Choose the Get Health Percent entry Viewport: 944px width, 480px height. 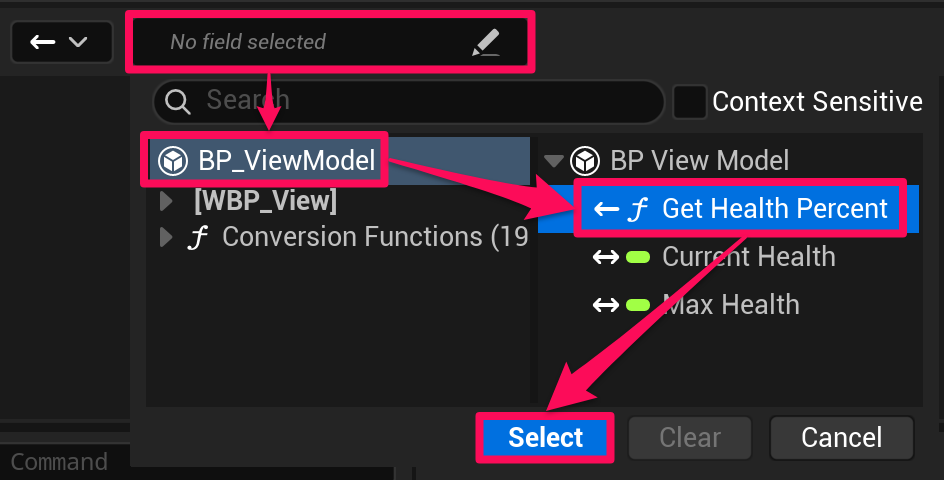click(x=774, y=209)
